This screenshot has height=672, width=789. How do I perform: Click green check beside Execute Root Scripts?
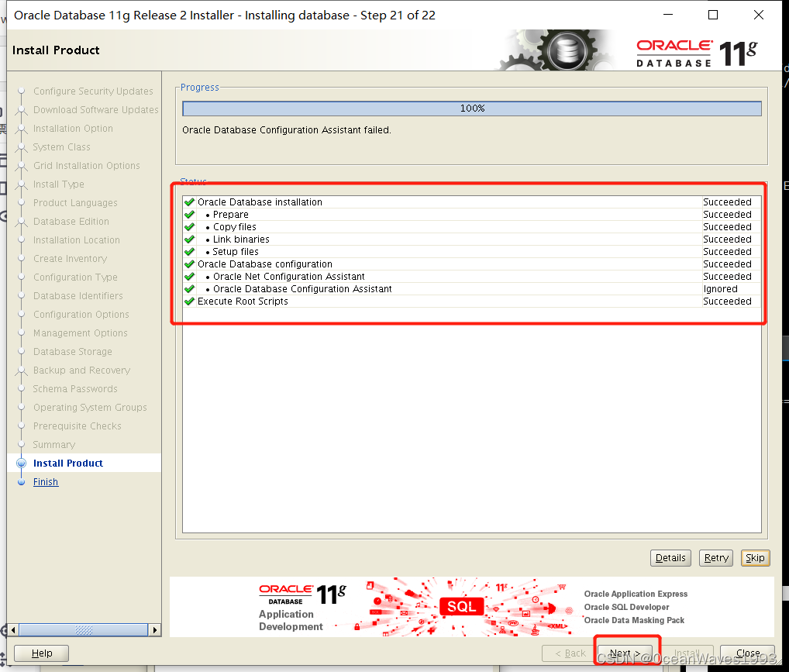click(x=189, y=301)
